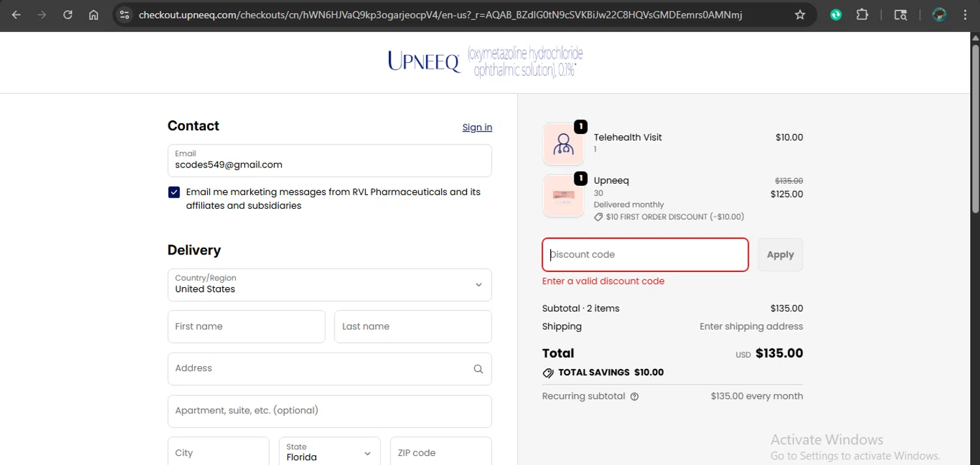The height and width of the screenshot is (465, 980).
Task: Click the $10 FIRST ORDER DISCOUNT text
Action: tap(675, 217)
